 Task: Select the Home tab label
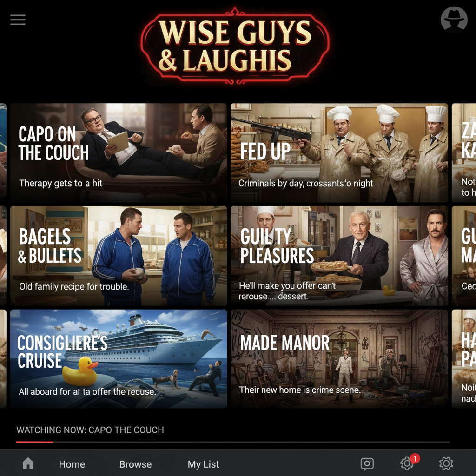pyautogui.click(x=72, y=464)
